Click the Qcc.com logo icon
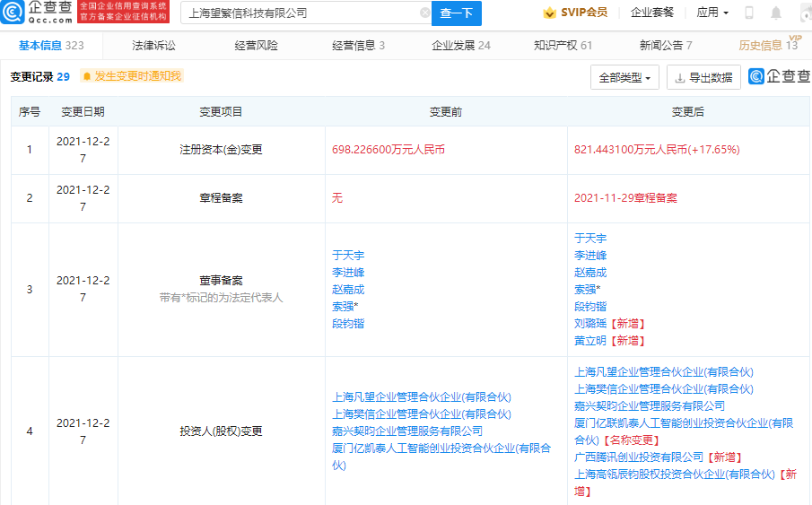Image resolution: width=812 pixels, height=505 pixels. (13, 13)
